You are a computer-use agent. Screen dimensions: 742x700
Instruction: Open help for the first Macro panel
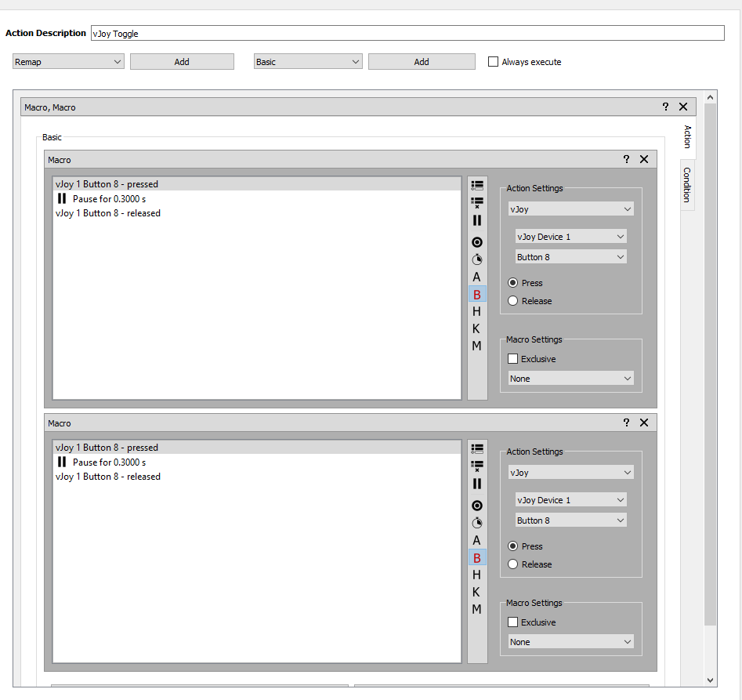pos(626,159)
